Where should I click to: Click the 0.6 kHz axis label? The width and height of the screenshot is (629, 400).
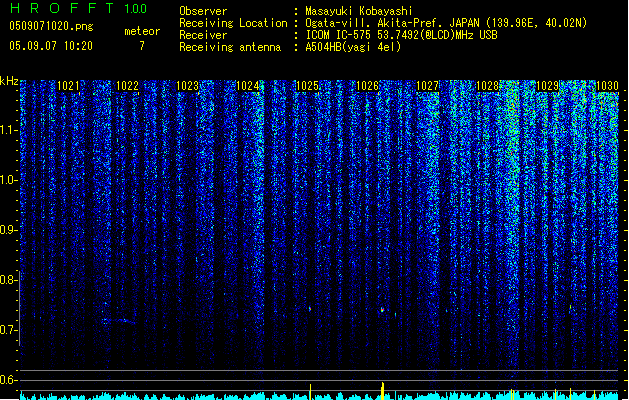coord(8,380)
